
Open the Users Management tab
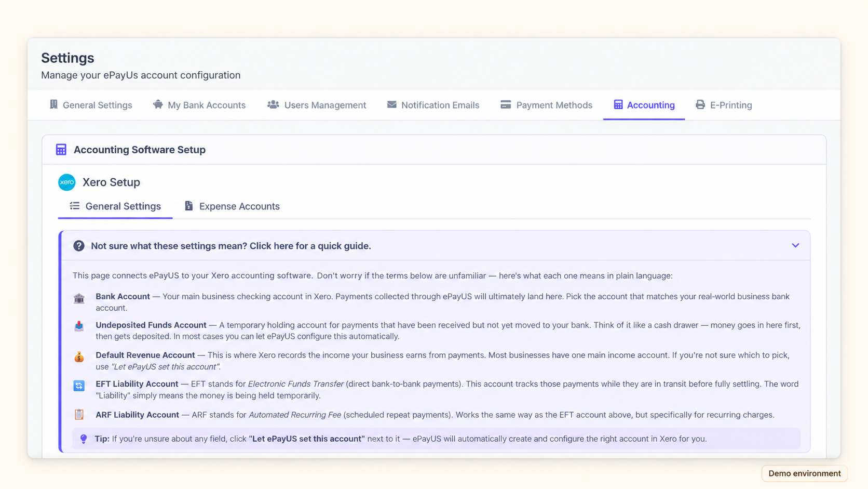click(317, 105)
